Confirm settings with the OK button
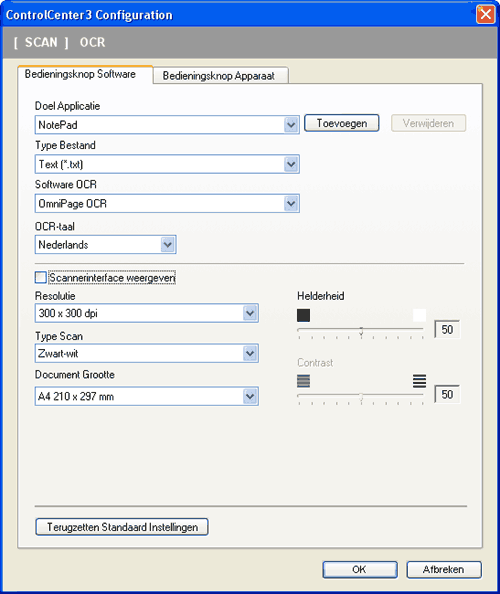The height and width of the screenshot is (594, 500). [x=360, y=570]
